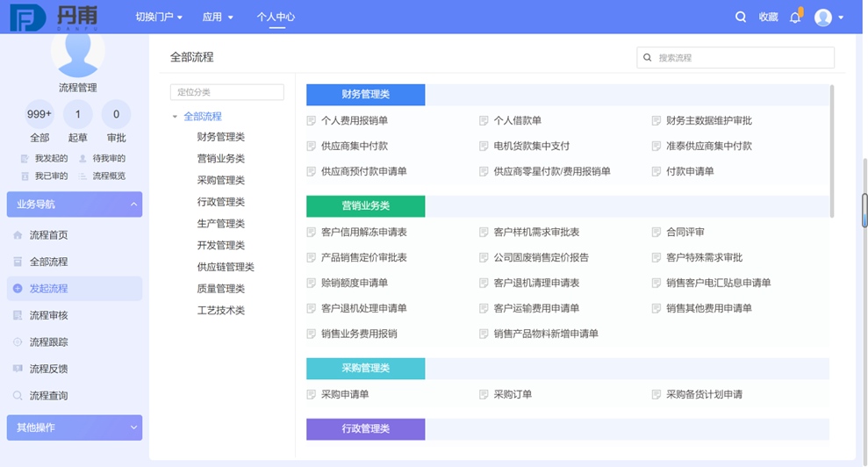The width and height of the screenshot is (868, 467).
Task: Click the user avatar in top bar
Action: tap(823, 17)
